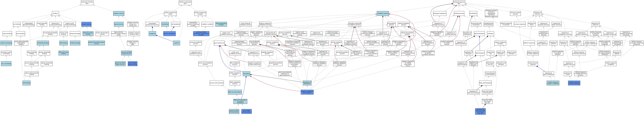Viewport: 644px width, 115px height.
Task: Select the prolyl-tRNA aminoacylation node
Action: click(246, 111)
